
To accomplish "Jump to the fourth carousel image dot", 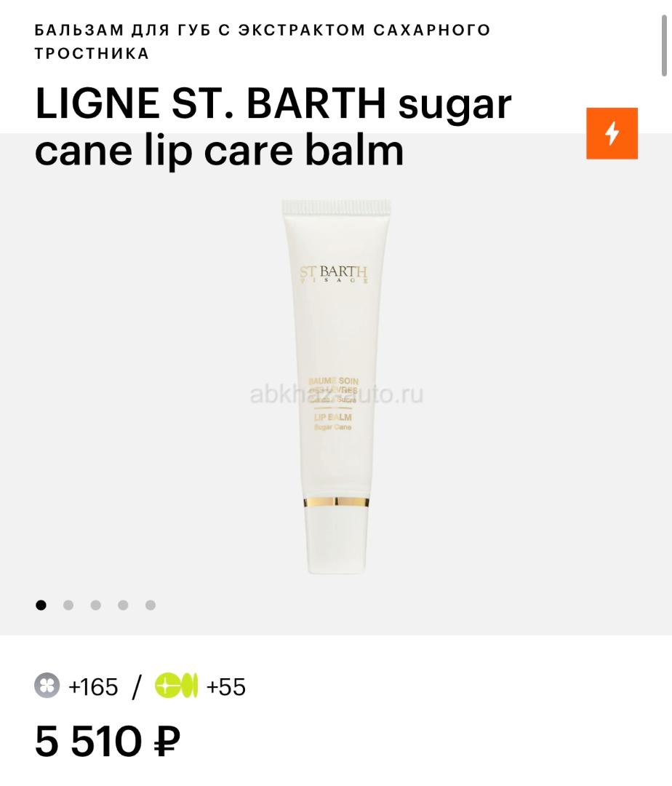I will (x=123, y=605).
